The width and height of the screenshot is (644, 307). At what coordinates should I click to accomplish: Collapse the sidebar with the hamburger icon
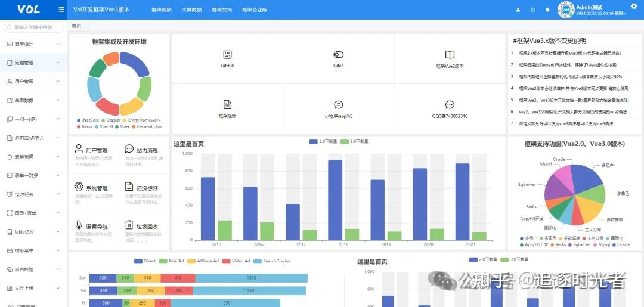click(61, 10)
